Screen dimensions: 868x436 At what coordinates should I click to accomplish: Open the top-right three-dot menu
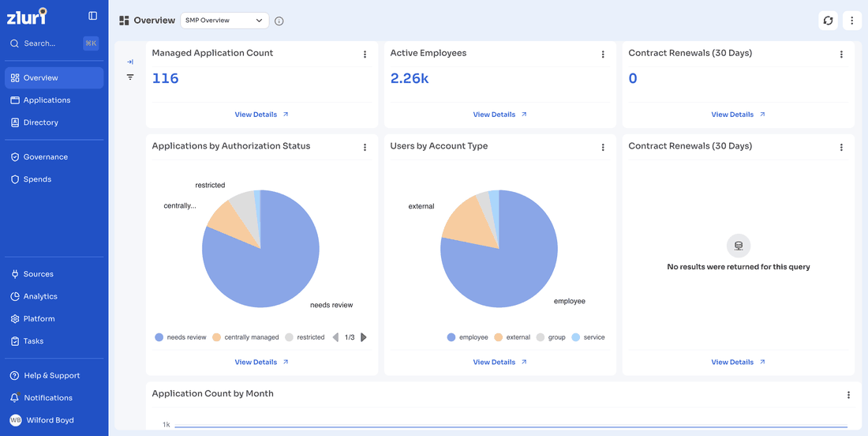click(852, 21)
